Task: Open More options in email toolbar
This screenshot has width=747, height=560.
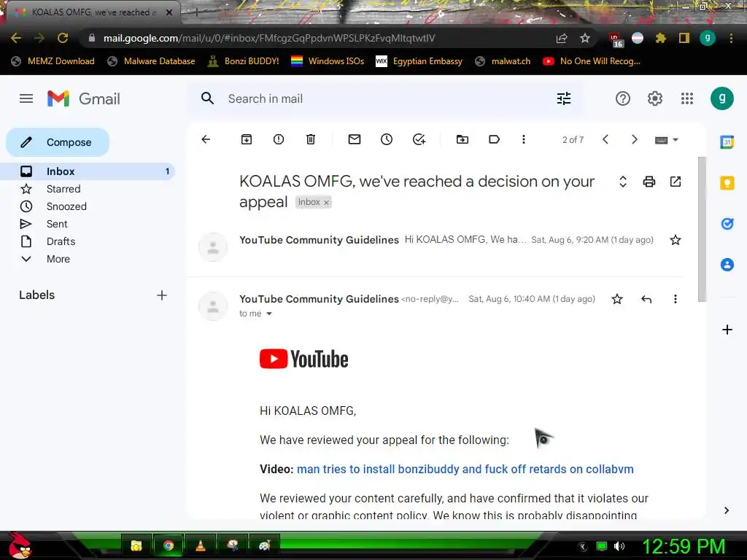Action: [524, 139]
